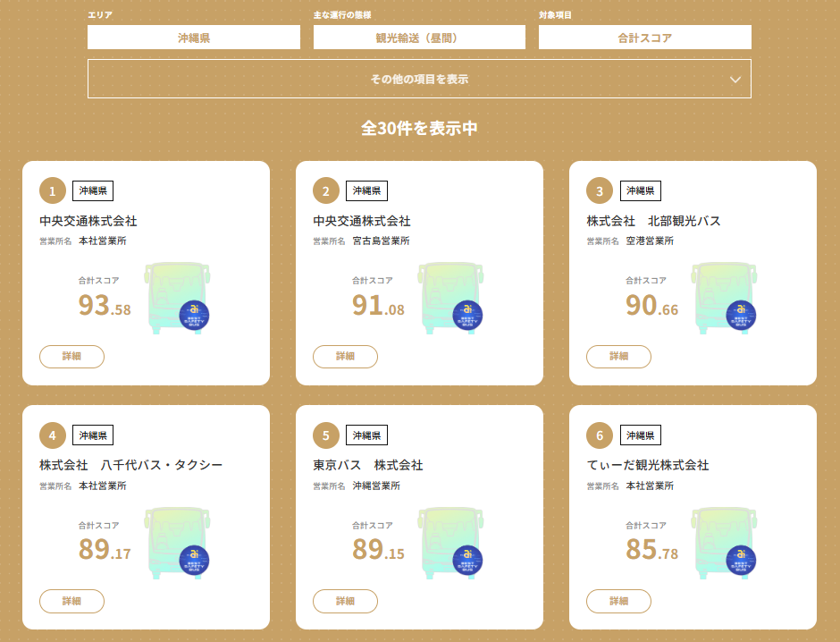Viewport: 840px width, 642px height.
Task: Click the 沖縄県 tag on rank 4 card
Action: point(93,435)
